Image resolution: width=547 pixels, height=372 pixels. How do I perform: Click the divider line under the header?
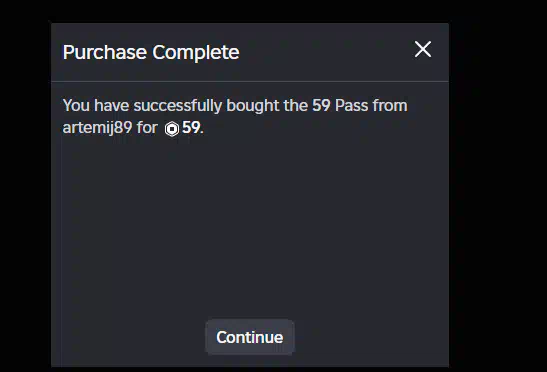pos(250,82)
